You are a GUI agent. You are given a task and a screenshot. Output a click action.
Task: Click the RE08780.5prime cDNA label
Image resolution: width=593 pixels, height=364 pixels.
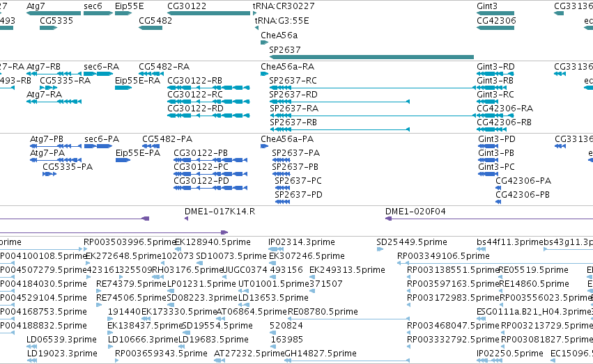tap(323, 312)
